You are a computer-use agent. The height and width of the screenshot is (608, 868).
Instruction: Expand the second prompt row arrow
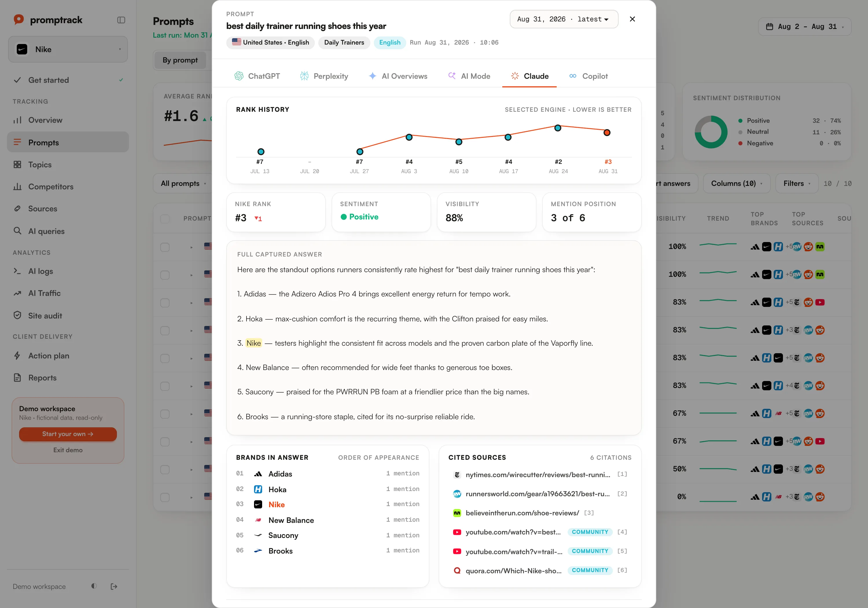[192, 275]
